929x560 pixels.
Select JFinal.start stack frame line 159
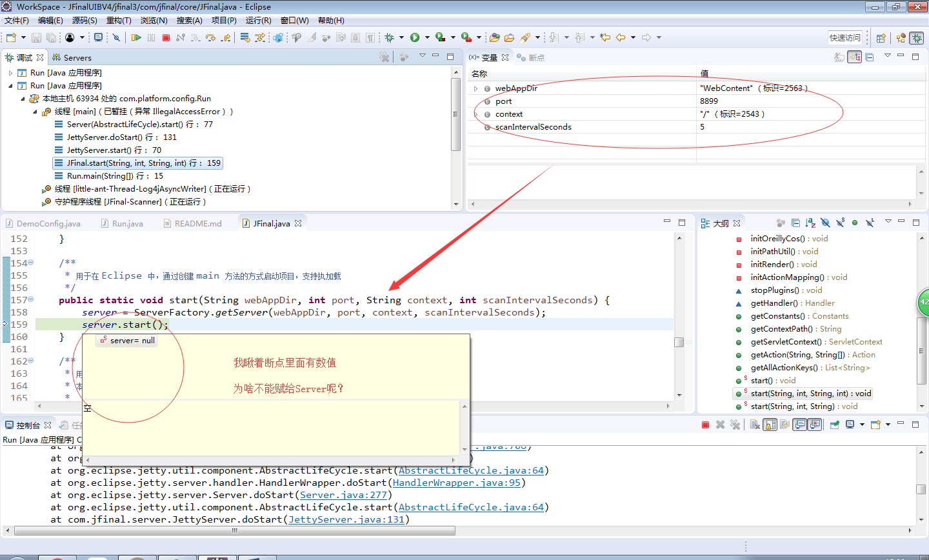(138, 163)
